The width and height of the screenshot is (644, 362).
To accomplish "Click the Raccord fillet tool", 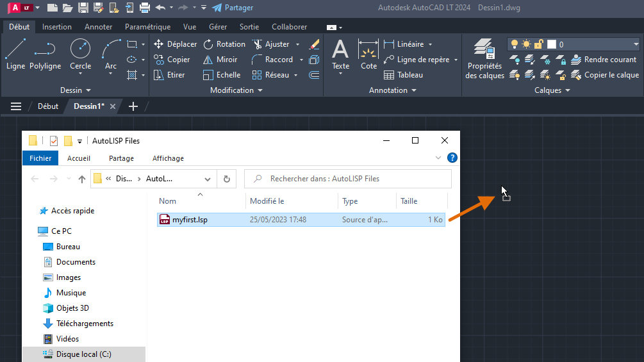I will 273,60.
